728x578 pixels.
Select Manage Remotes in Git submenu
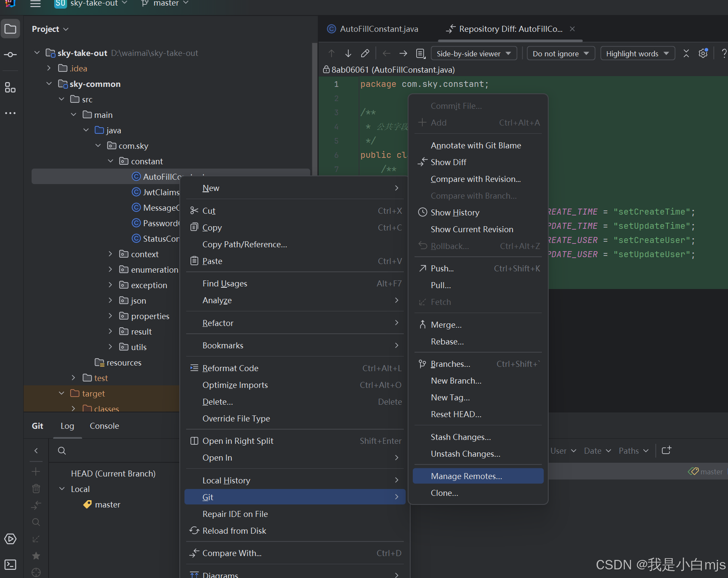478,476
